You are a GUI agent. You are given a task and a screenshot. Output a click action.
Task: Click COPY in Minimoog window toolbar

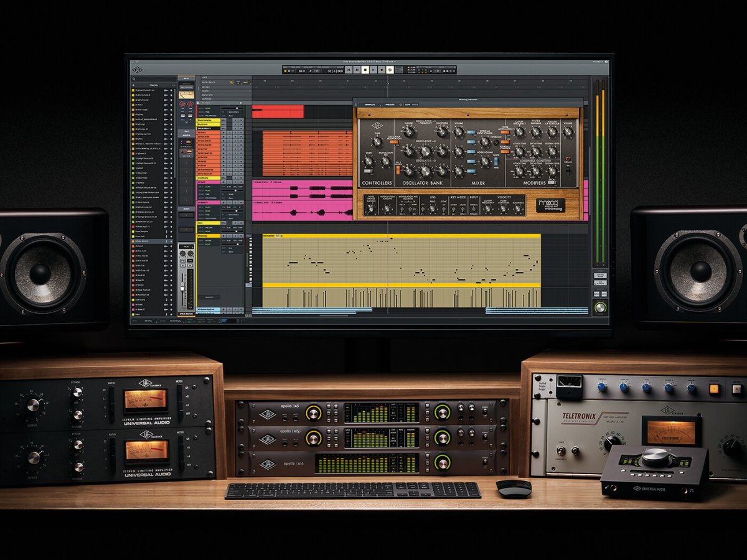407,105
